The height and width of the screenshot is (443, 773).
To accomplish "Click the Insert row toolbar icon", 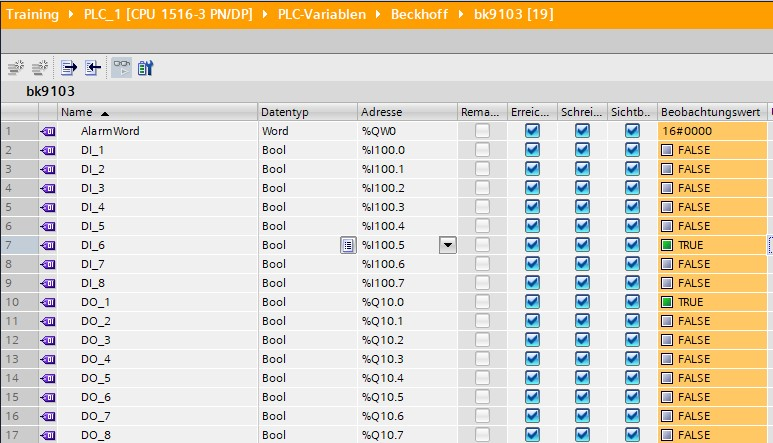I will (x=16, y=68).
